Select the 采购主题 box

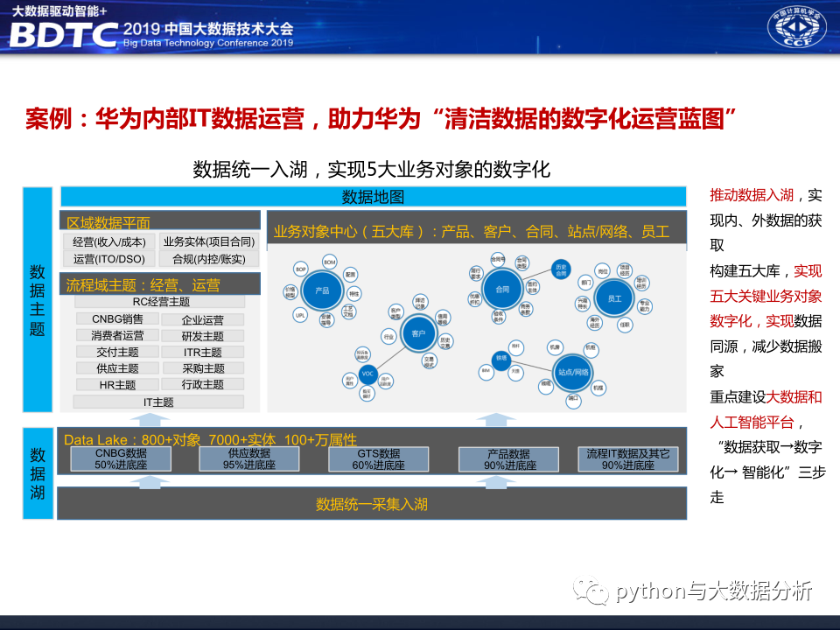pyautogui.click(x=202, y=368)
